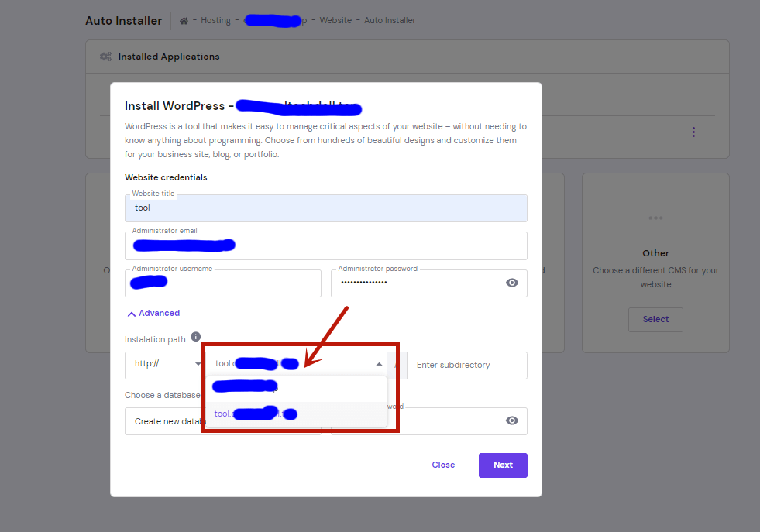Click the Auto Installer breadcrumb
The image size is (760, 532).
tap(390, 20)
